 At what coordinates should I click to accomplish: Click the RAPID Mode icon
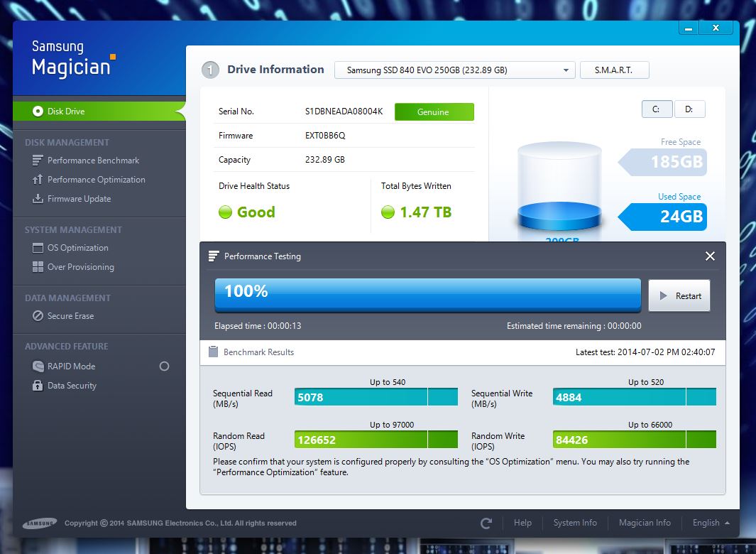click(38, 366)
